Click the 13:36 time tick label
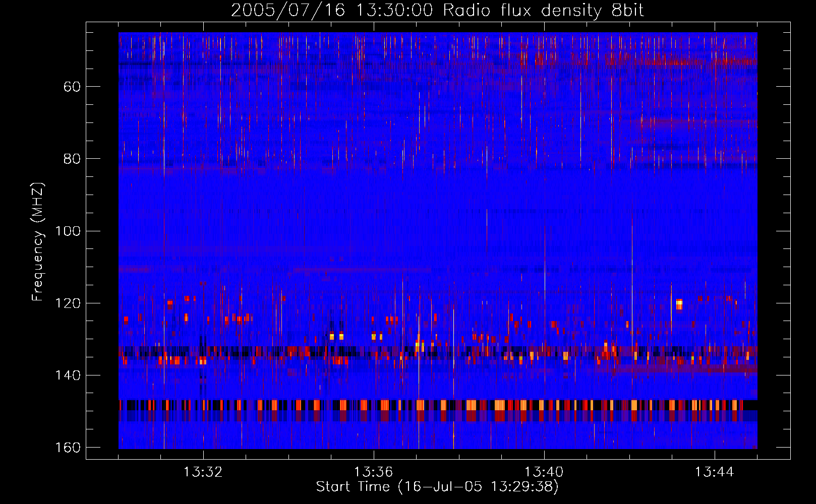 click(x=374, y=472)
